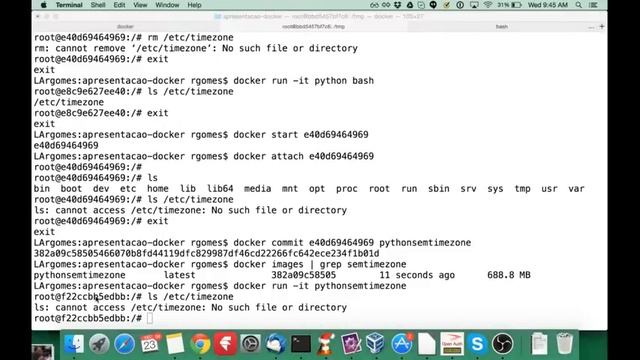
Task: Click the battery status indicator
Action: pyautogui.click(x=509, y=5)
